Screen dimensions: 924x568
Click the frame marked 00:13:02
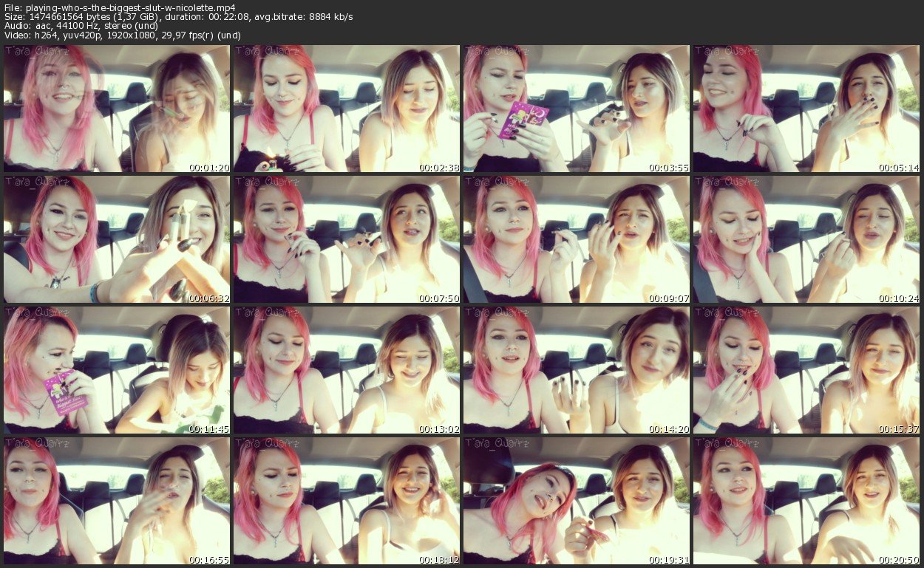point(347,370)
